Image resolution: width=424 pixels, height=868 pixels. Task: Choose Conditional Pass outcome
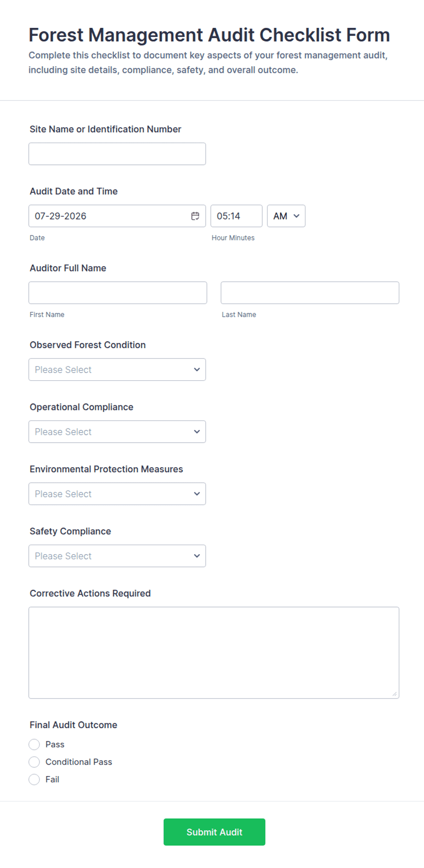[34, 761]
